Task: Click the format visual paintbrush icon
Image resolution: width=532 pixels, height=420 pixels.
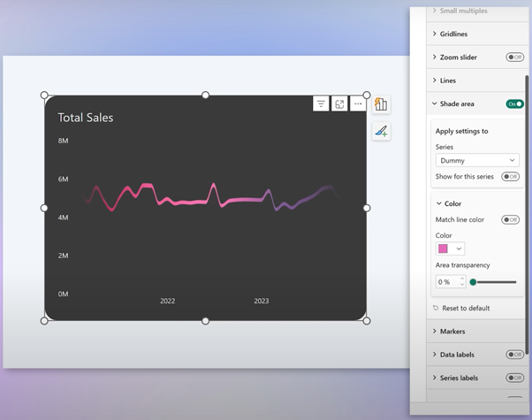Action: (381, 131)
